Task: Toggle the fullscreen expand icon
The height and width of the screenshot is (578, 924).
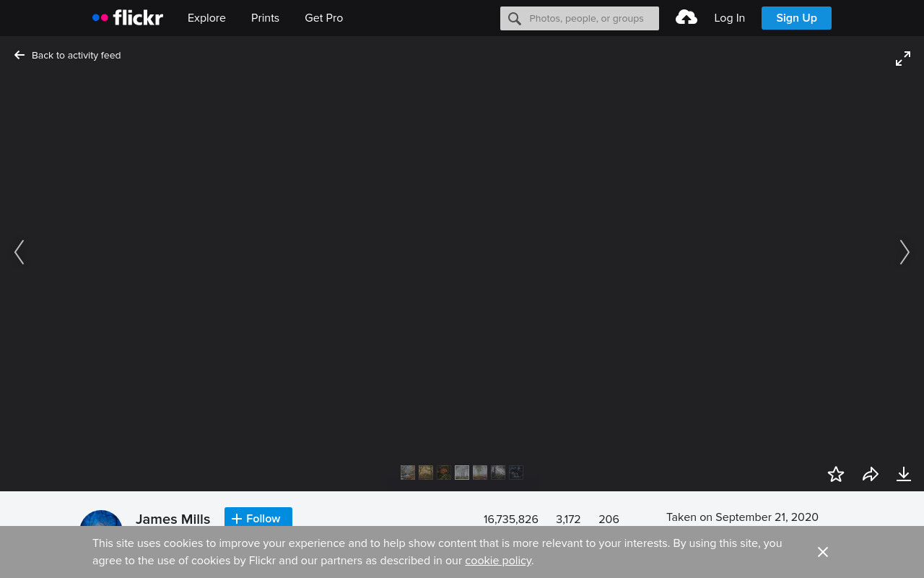Action: [903, 59]
